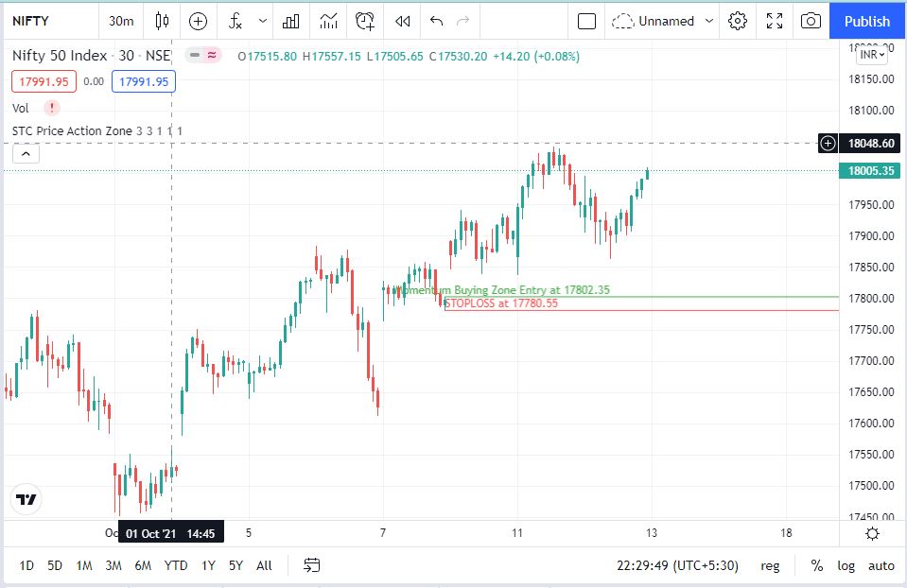Click the timezone clock 22:29:49 (UTC+5:30)
Image resolution: width=907 pixels, height=588 pixels.
[675, 565]
